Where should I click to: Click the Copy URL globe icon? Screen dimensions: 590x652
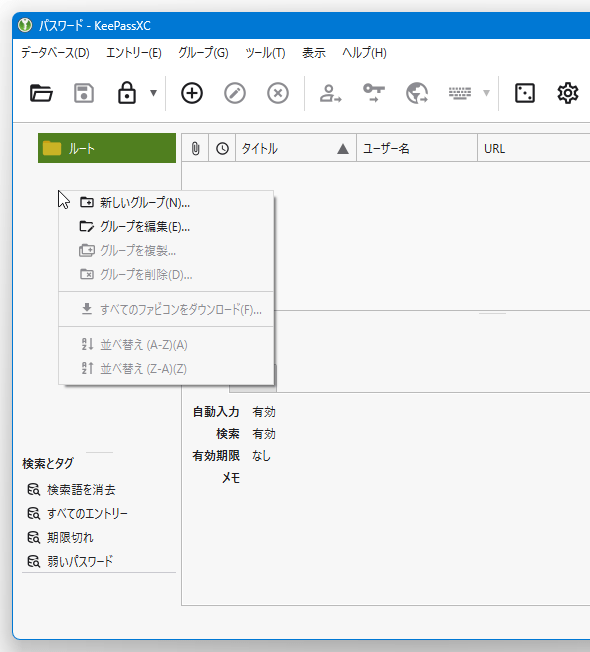tap(417, 93)
